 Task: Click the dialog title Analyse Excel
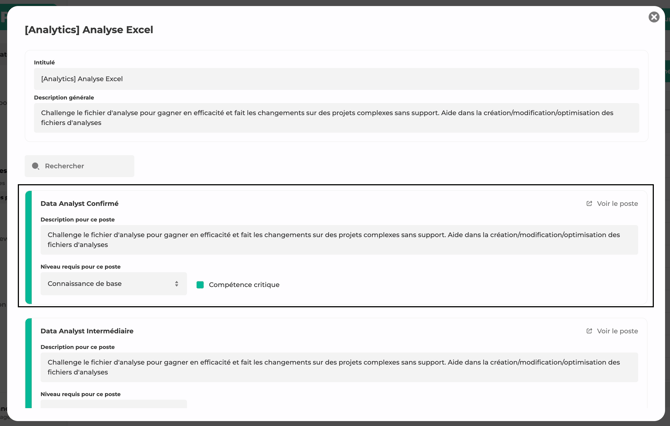(89, 30)
